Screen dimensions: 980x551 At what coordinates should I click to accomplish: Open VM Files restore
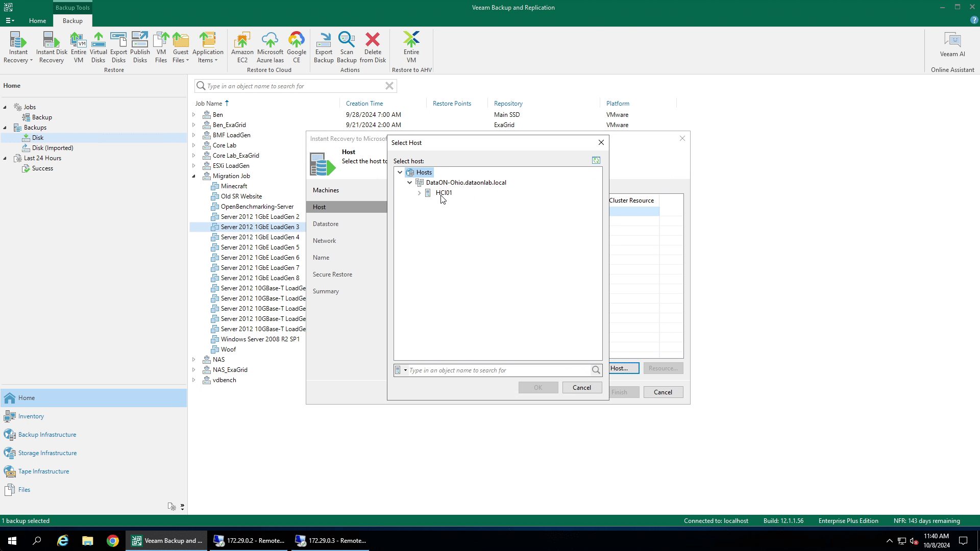161,47
